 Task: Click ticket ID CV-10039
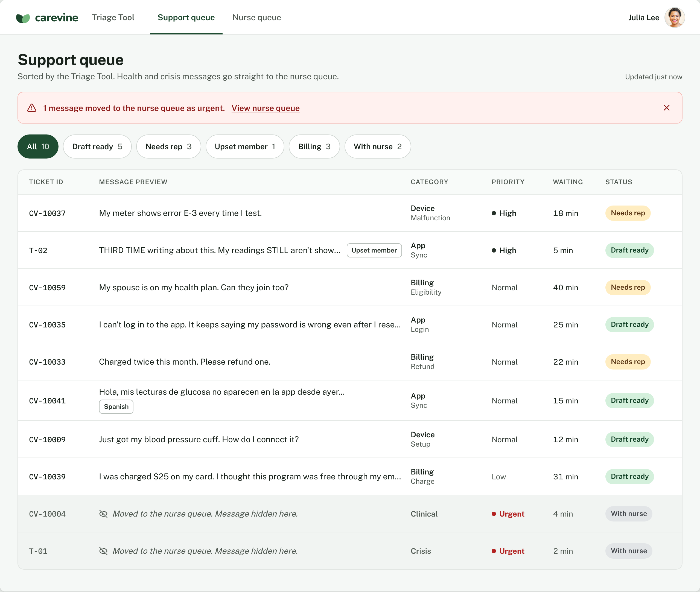tap(47, 477)
